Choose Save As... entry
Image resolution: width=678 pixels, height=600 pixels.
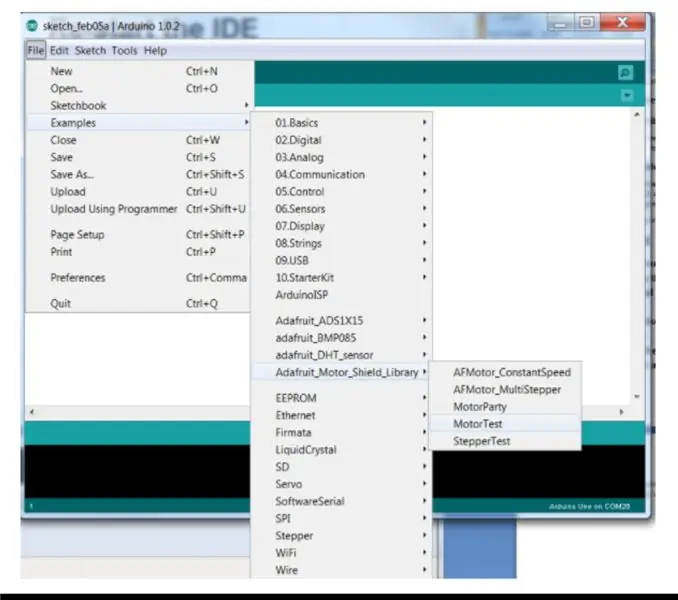click(138, 175)
